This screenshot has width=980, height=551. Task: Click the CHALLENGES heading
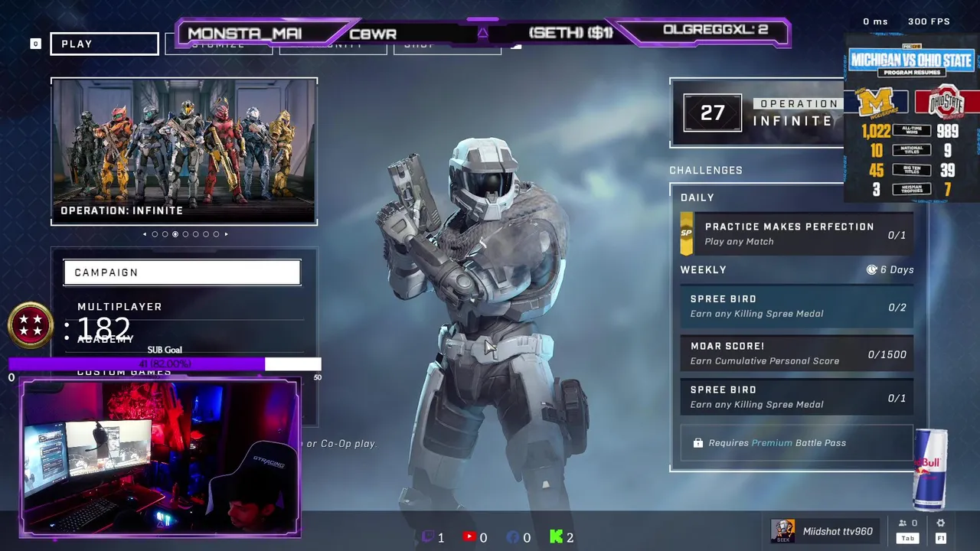click(x=706, y=170)
